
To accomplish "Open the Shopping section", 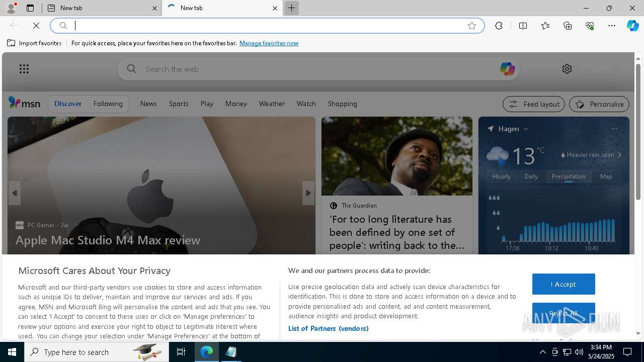I will click(342, 104).
